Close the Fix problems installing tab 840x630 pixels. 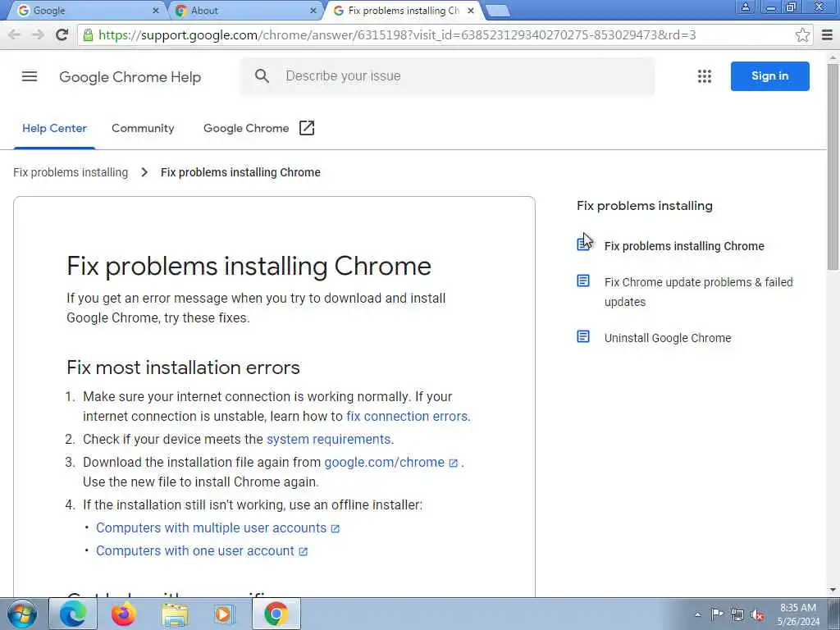point(470,11)
